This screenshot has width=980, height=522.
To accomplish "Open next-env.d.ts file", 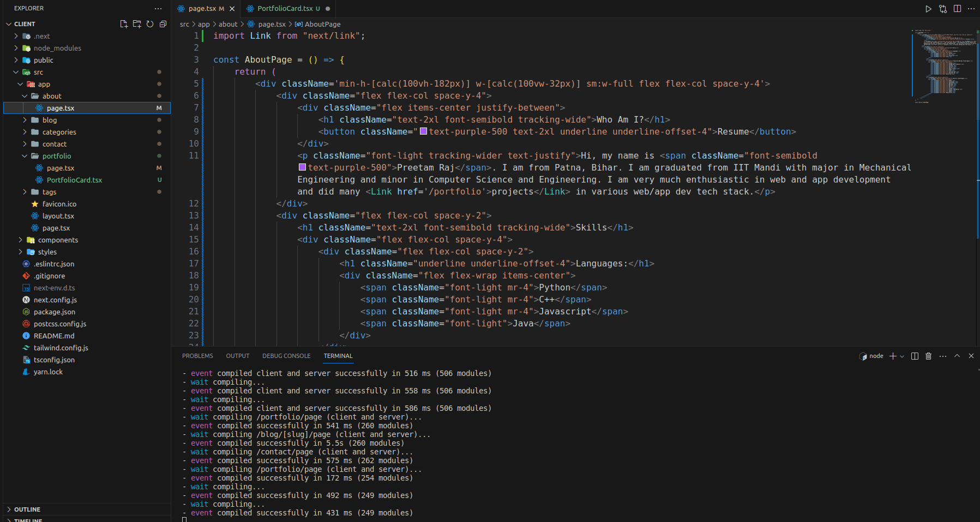I will coord(54,288).
